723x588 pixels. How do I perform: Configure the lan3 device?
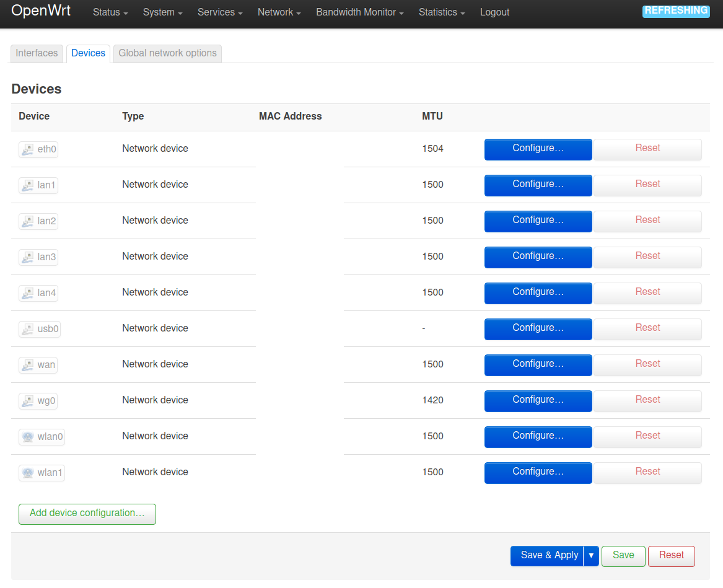[x=538, y=257]
